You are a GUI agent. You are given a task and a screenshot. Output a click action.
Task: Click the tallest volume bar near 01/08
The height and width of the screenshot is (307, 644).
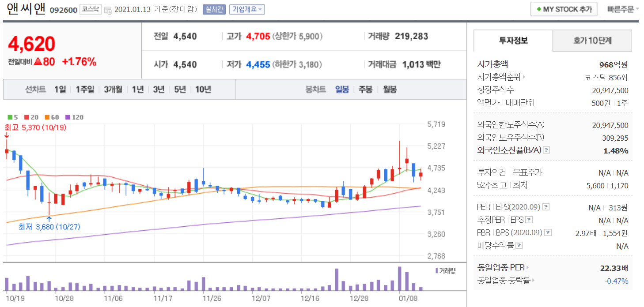400,279
